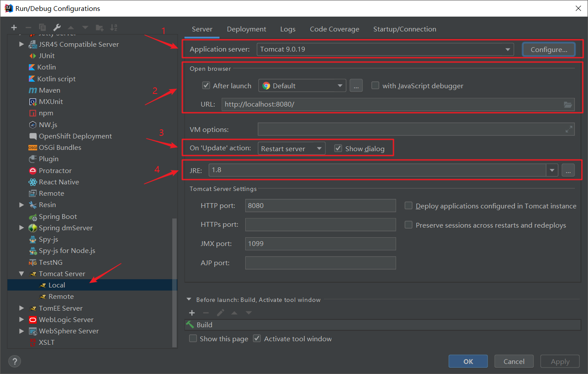Open the browser Default dropdown
Screen dimensions: 588x374
click(302, 86)
